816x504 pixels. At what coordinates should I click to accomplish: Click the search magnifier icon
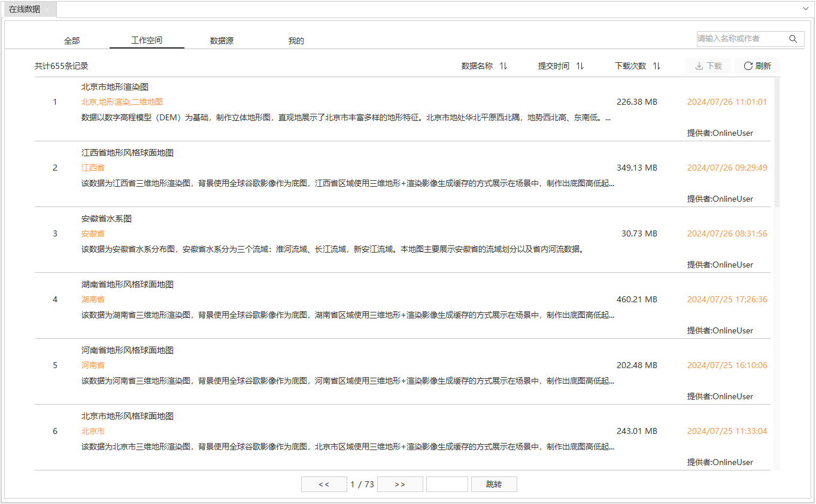(x=793, y=39)
